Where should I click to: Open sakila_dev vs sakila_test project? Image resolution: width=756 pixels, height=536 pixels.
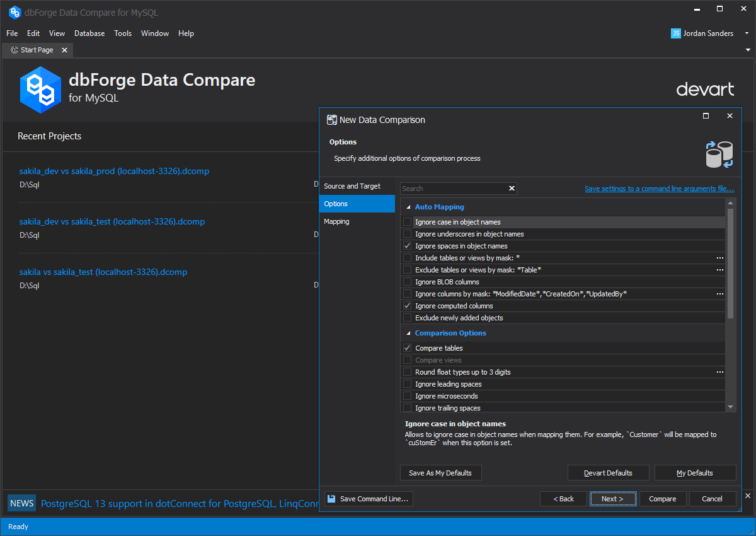tap(112, 221)
